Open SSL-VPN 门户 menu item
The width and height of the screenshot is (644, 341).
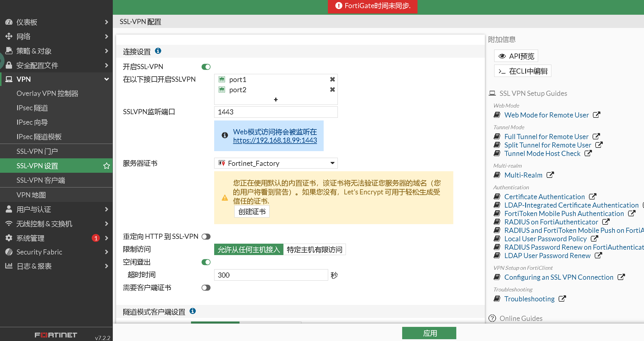(x=37, y=151)
